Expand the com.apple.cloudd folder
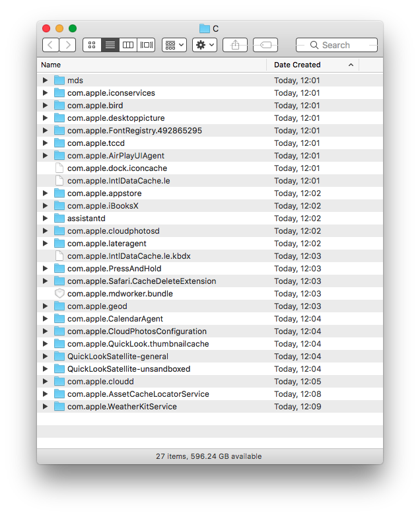The image size is (420, 517). click(45, 381)
